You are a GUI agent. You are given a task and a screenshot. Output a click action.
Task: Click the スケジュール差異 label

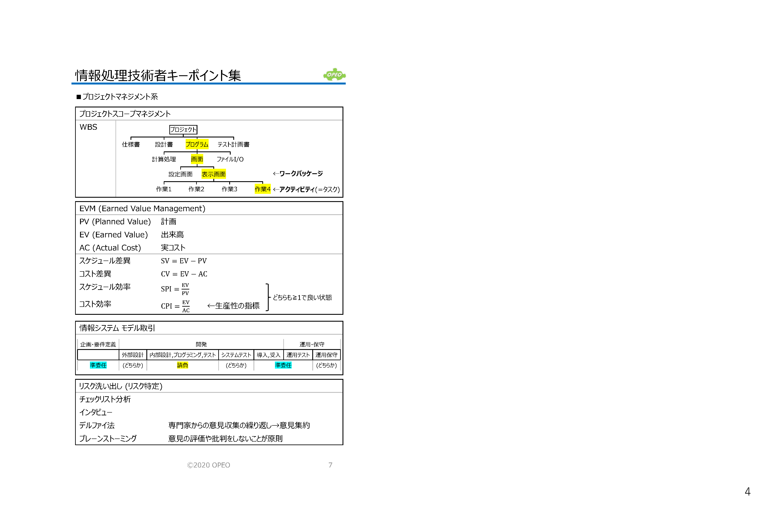pos(105,261)
